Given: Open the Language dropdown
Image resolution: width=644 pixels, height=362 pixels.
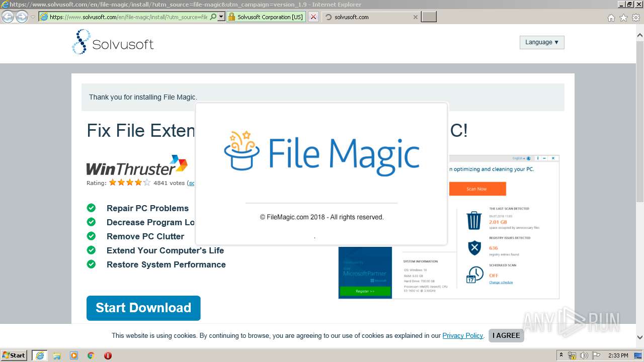Looking at the screenshot, I should pyautogui.click(x=542, y=42).
